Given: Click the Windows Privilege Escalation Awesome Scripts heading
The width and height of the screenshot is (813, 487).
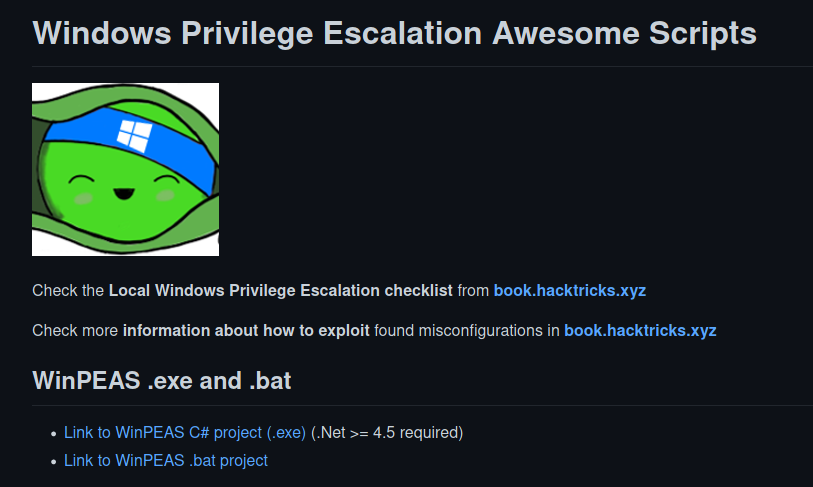Looking at the screenshot, I should click(x=394, y=33).
